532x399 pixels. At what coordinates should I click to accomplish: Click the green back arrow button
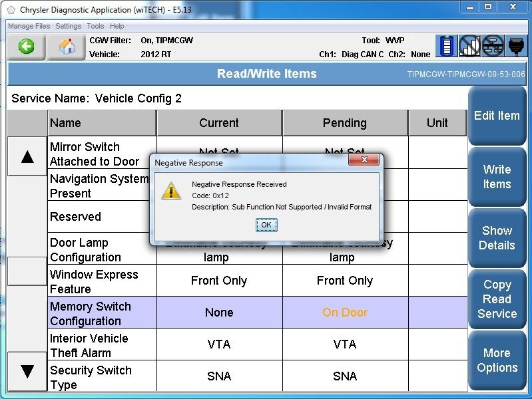pos(26,47)
